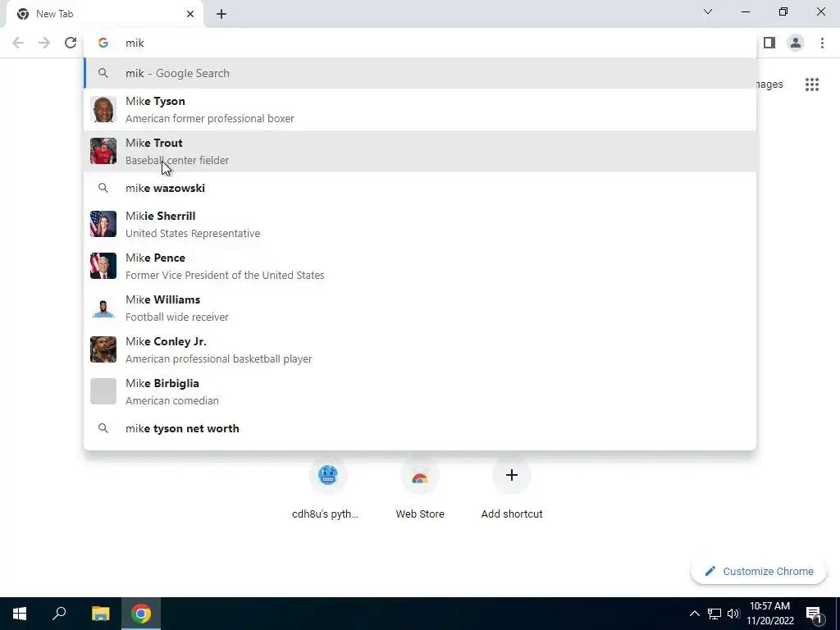Open the side panel icon
840x630 pixels.
769,43
